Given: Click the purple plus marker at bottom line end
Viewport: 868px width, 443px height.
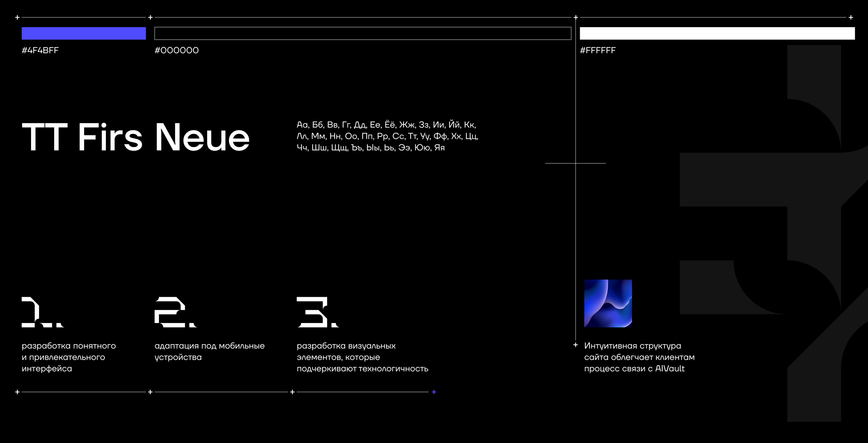Looking at the screenshot, I should tap(434, 392).
